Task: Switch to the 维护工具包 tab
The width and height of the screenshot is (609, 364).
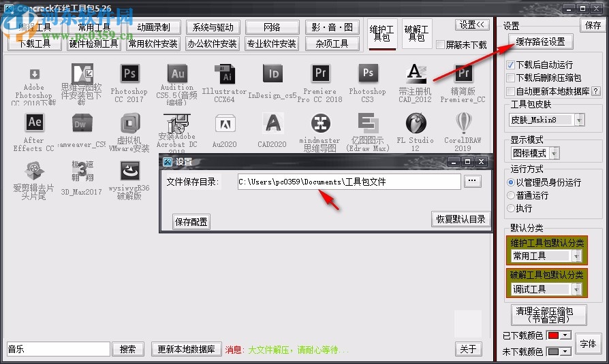Action: click(x=381, y=34)
